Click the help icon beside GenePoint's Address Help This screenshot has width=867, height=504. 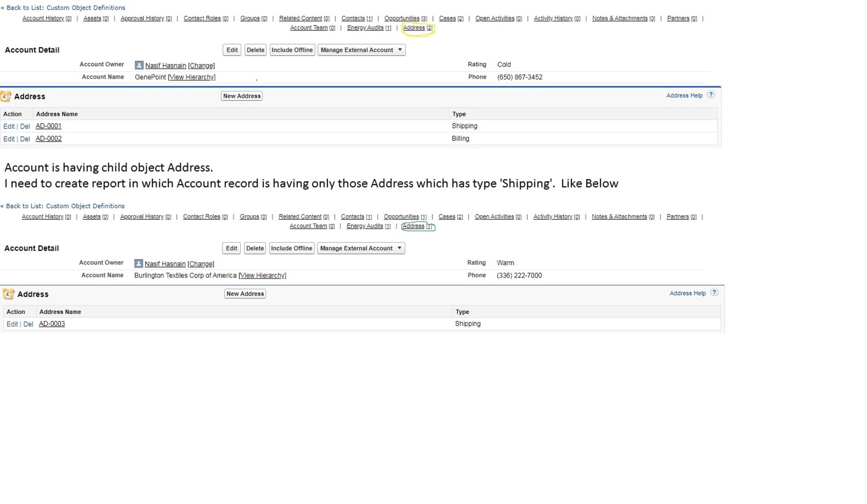[711, 94]
